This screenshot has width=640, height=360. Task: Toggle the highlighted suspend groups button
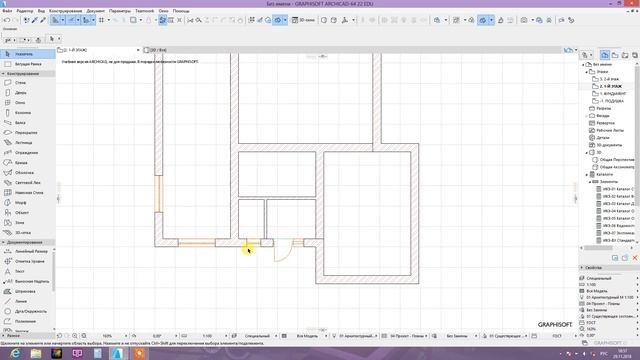pyautogui.click(x=163, y=20)
